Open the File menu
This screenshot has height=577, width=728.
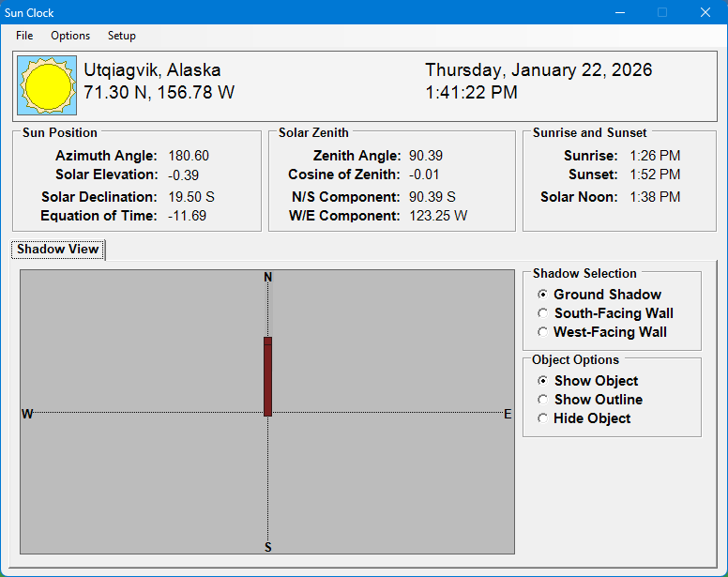24,36
